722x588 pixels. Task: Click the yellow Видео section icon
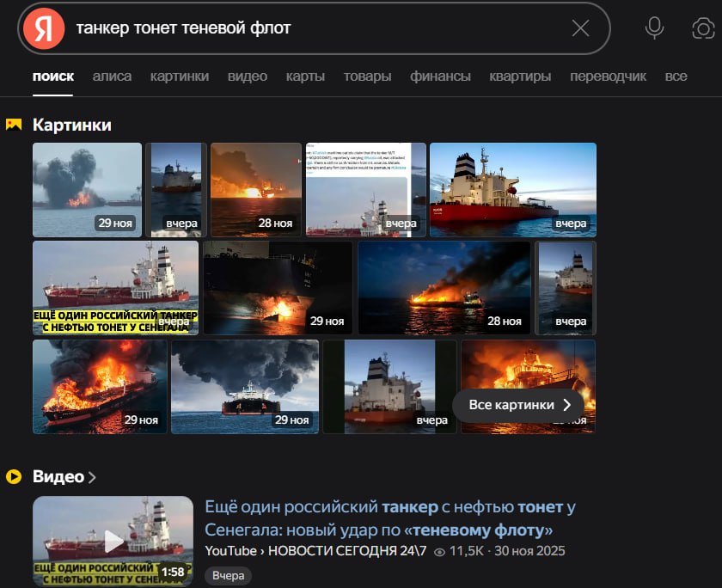coord(14,476)
